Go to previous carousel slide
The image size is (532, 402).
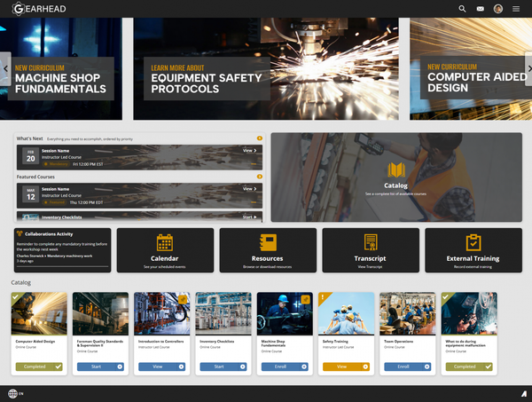click(x=5, y=69)
